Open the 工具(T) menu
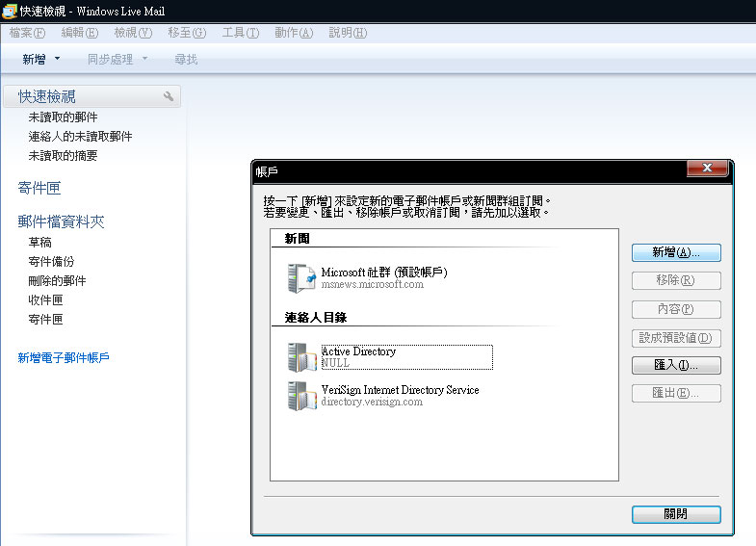 click(240, 33)
